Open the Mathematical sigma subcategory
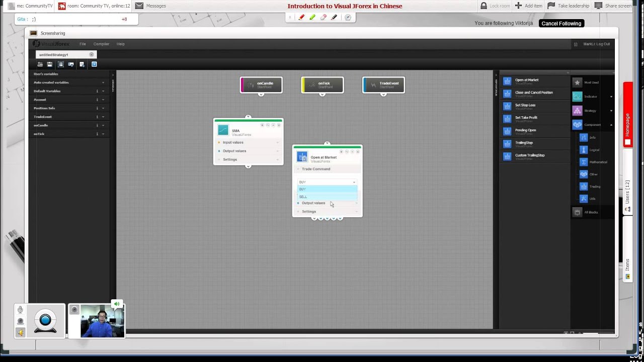 [584, 162]
